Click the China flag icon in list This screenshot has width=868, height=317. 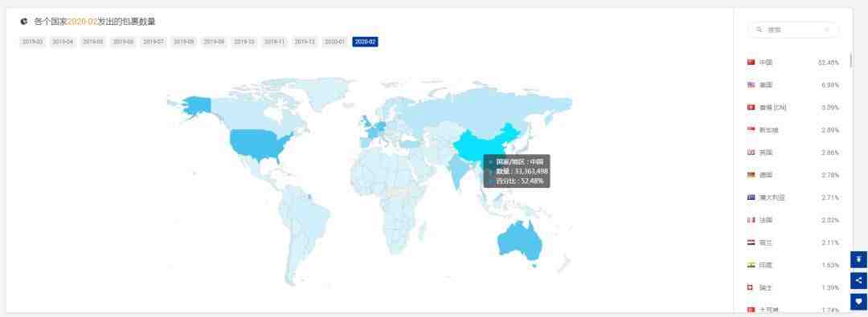point(751,63)
